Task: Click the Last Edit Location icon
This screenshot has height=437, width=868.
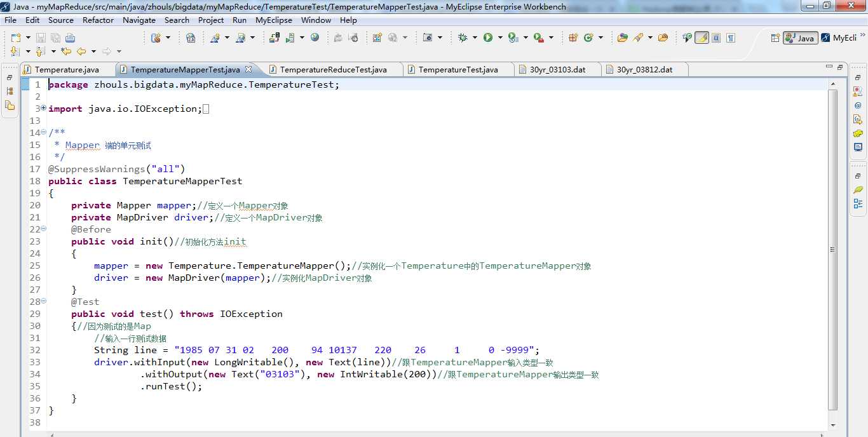Action: point(66,51)
